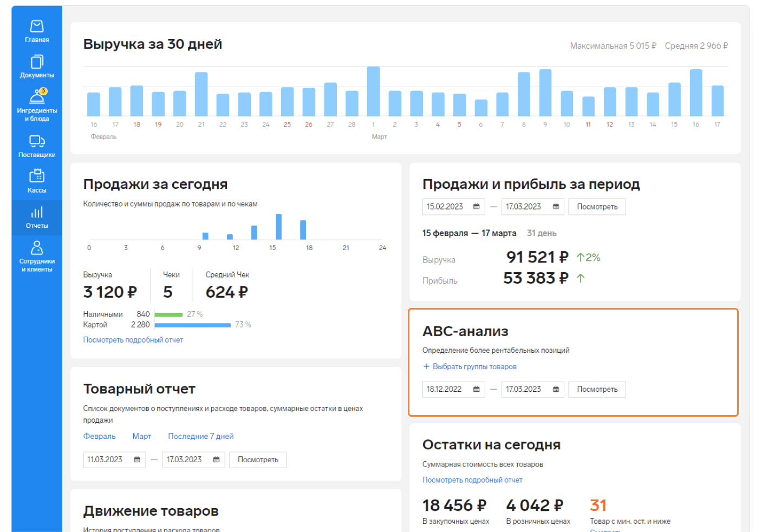The width and height of the screenshot is (768, 532).
Task: Click the 53 383 ₽ Прибыль value
Action: [x=536, y=278]
